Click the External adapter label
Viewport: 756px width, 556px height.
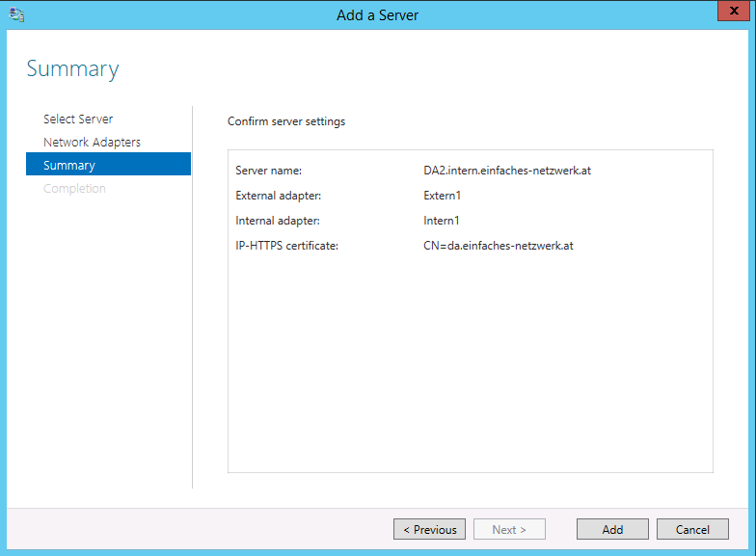tap(278, 196)
